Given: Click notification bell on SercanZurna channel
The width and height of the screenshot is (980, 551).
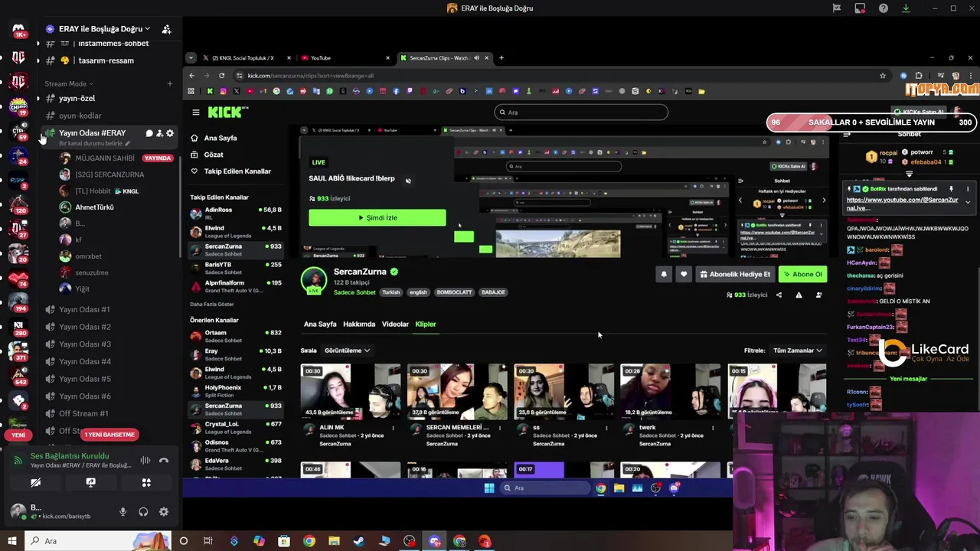Looking at the screenshot, I should point(664,274).
